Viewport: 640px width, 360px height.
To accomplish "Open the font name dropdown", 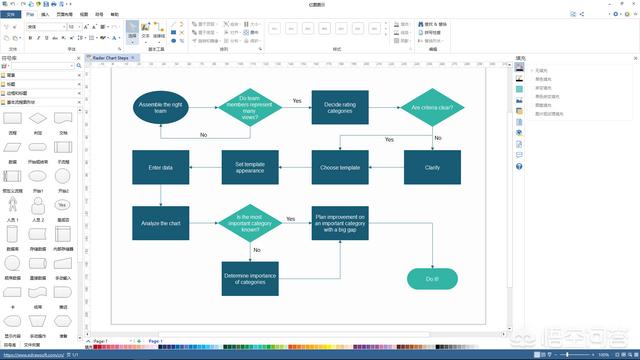I will point(46,27).
